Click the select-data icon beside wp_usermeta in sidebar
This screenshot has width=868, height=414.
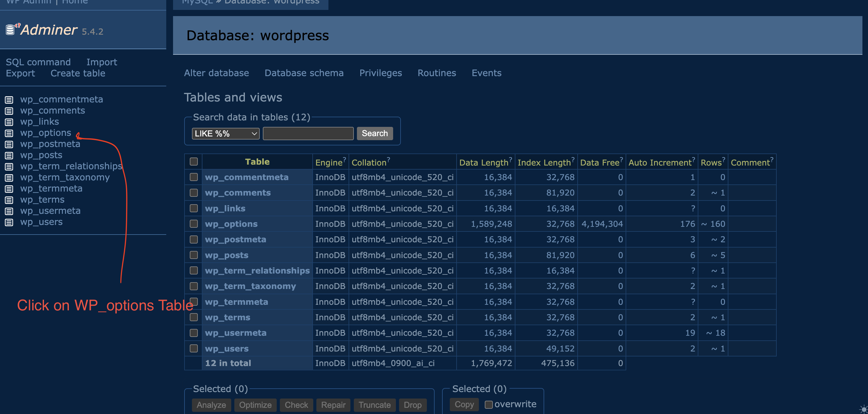[9, 211]
